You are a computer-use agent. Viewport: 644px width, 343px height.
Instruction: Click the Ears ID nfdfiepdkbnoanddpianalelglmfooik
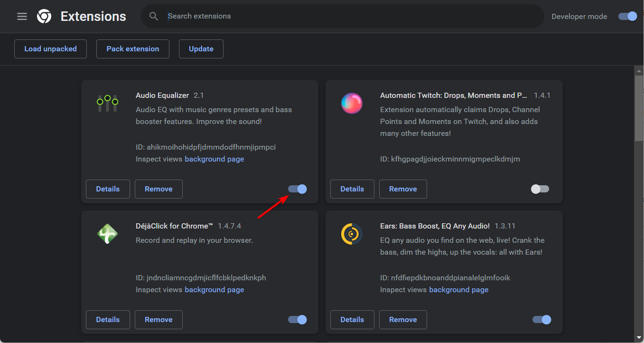click(x=445, y=278)
